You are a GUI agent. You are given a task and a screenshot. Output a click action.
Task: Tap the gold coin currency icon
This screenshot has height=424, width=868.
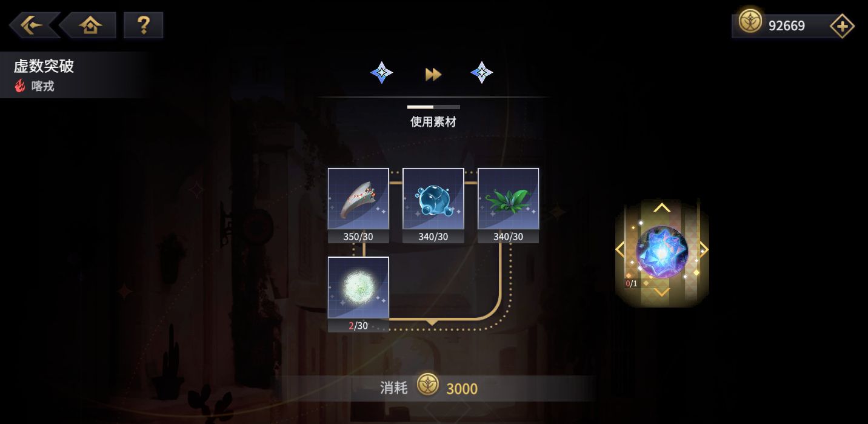coord(750,21)
